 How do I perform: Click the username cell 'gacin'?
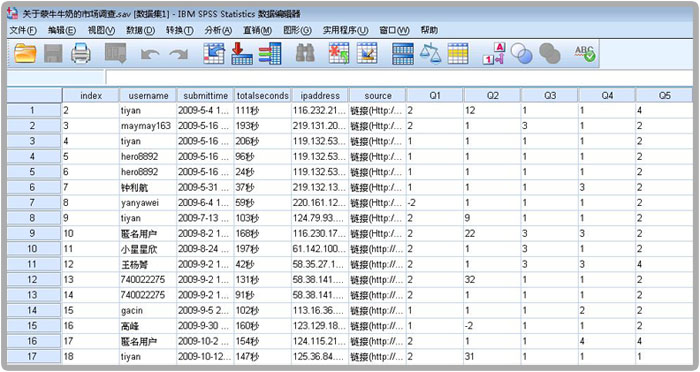[x=148, y=311]
